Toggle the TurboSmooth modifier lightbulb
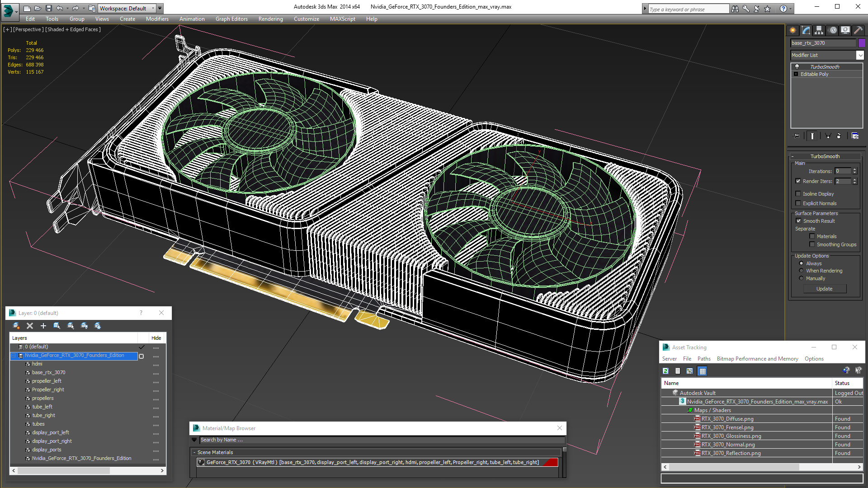Screen dimensions: 868x488 [x=797, y=66]
